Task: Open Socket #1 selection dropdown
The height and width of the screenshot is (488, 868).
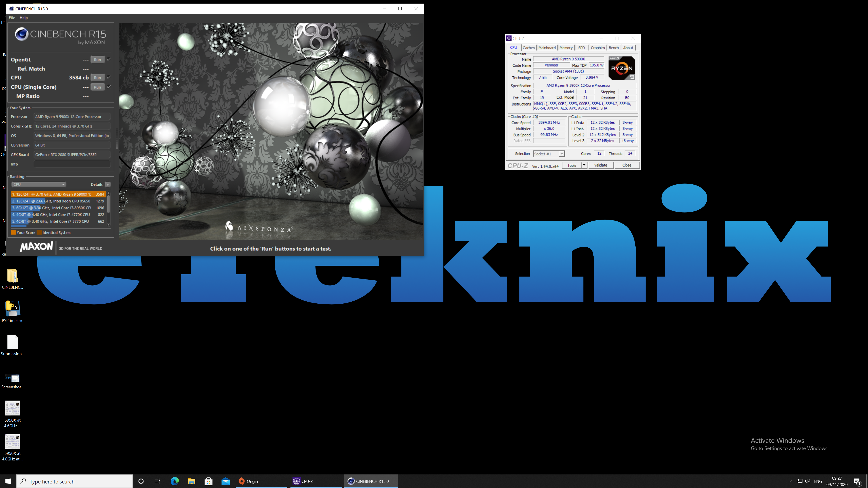Action: (x=549, y=154)
